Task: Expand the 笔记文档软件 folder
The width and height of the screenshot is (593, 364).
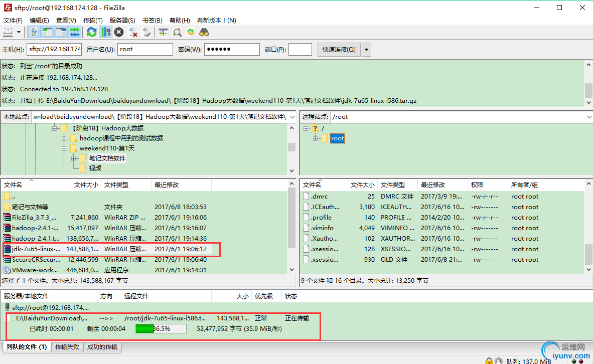Action: coord(73,158)
